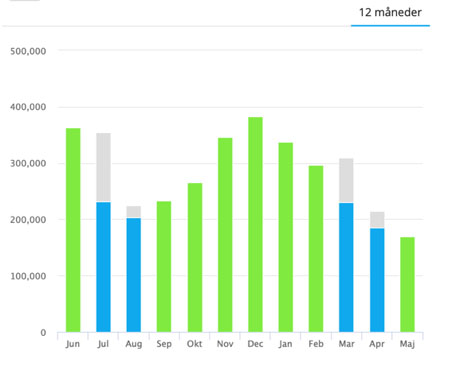Viewport: 460px width, 379px height.
Task: Select the green Maj bar
Action: pos(407,285)
